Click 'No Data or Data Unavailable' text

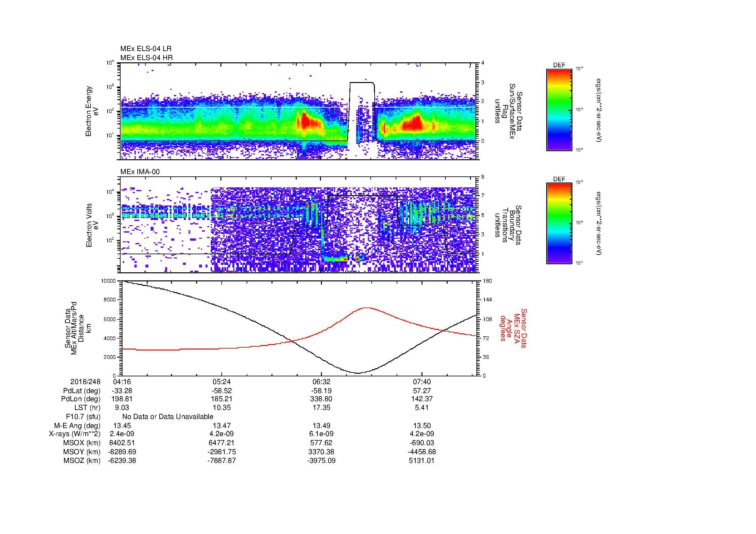[168, 417]
